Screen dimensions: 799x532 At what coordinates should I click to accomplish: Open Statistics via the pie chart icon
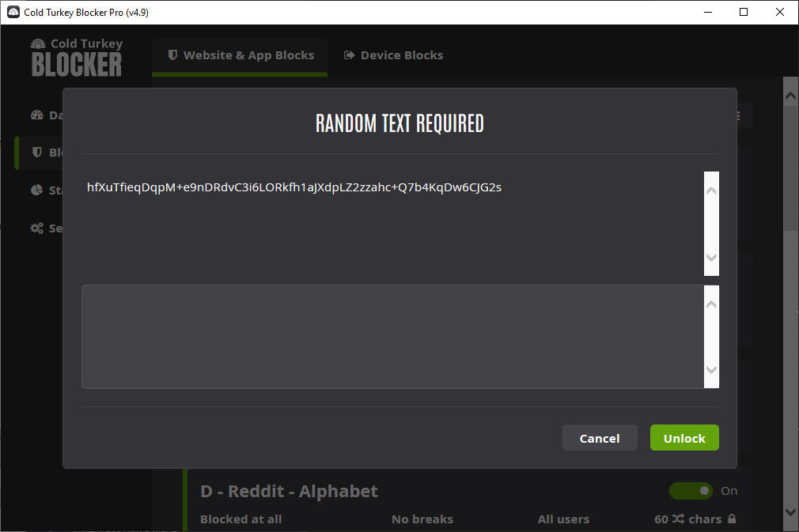click(36, 191)
